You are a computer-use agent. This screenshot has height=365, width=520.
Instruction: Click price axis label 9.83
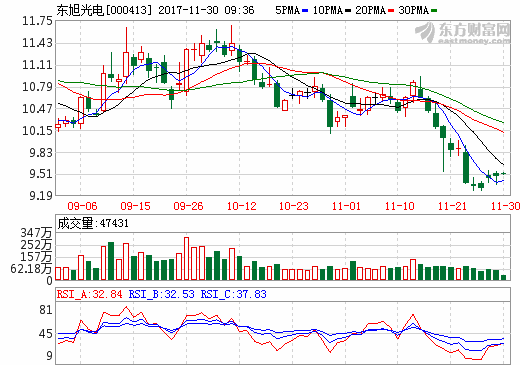pos(41,153)
